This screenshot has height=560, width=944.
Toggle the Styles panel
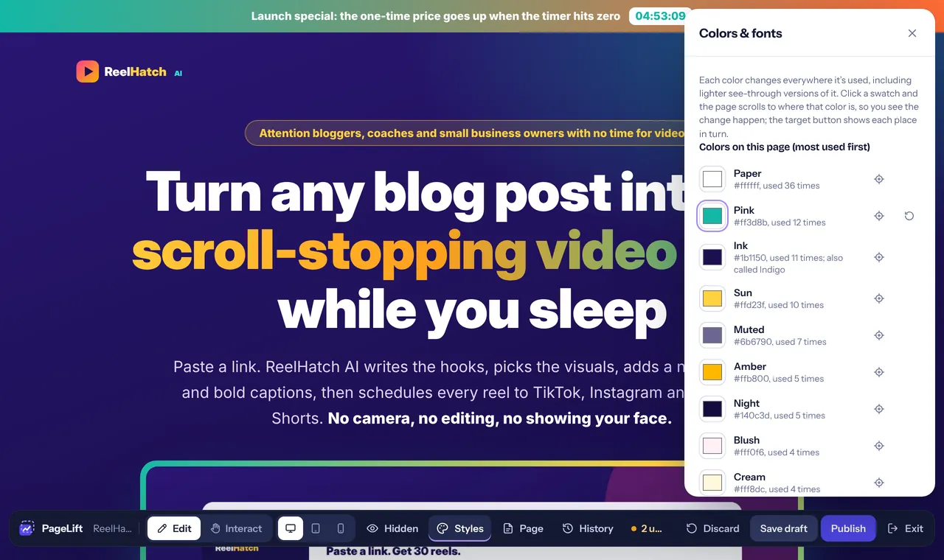point(460,528)
